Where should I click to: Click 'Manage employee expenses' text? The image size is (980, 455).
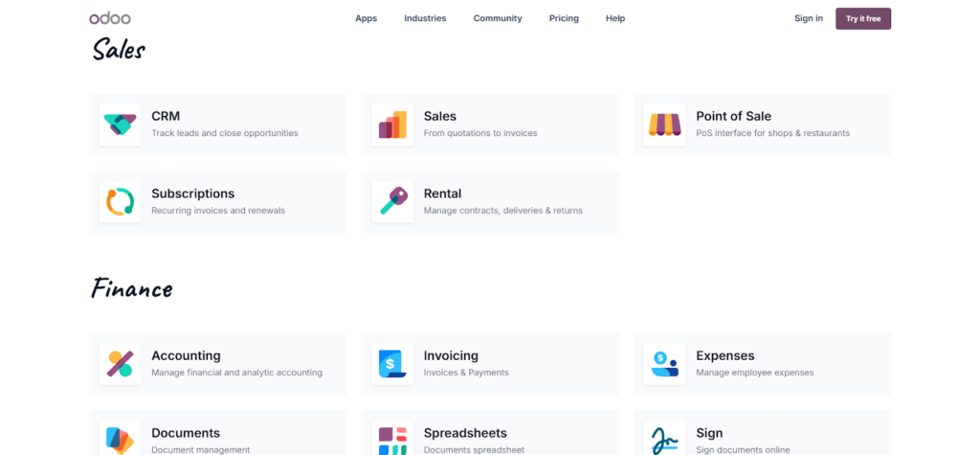pyautogui.click(x=755, y=373)
